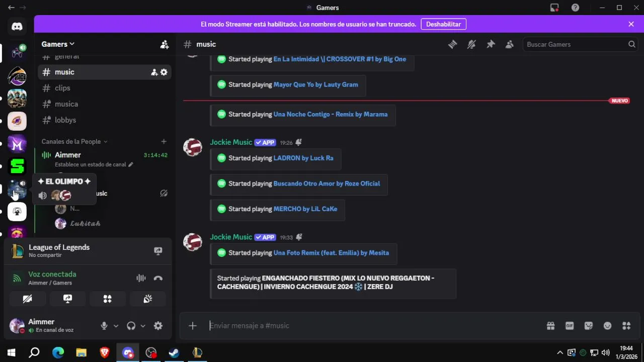Image resolution: width=644 pixels, height=362 pixels.
Task: Open Windows Start menu
Action: (11, 353)
